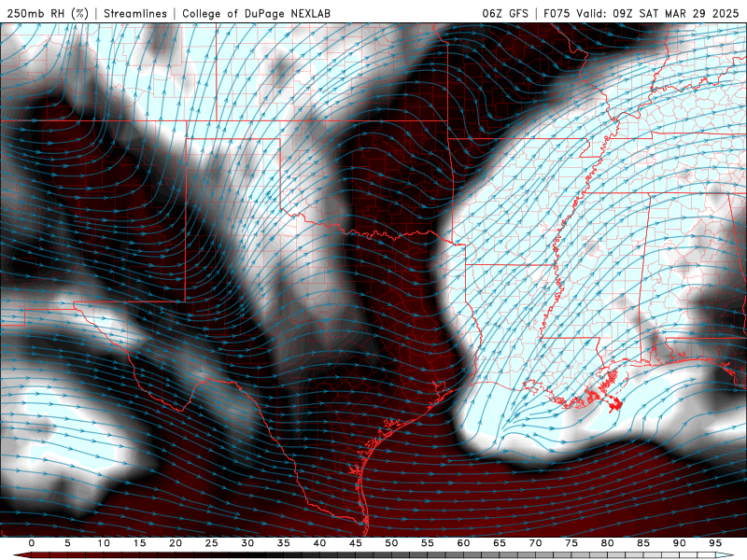Click the '80' value on color scale
Image resolution: width=747 pixels, height=560 pixels.
click(607, 543)
